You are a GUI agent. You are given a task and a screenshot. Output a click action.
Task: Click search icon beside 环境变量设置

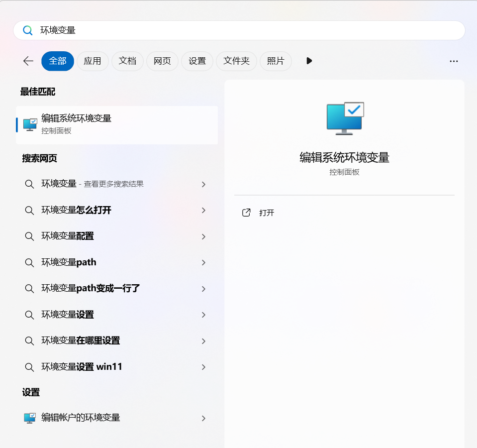click(x=29, y=315)
